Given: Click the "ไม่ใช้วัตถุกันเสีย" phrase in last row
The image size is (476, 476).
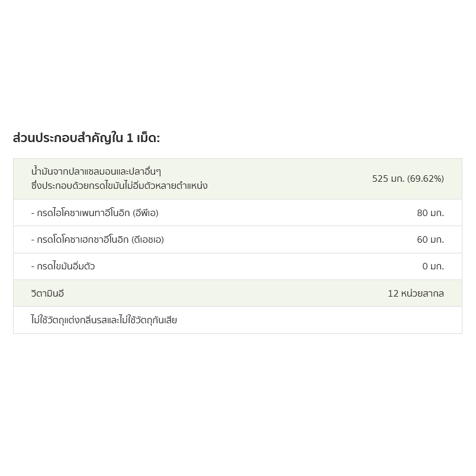Looking at the screenshot, I should [148, 320].
